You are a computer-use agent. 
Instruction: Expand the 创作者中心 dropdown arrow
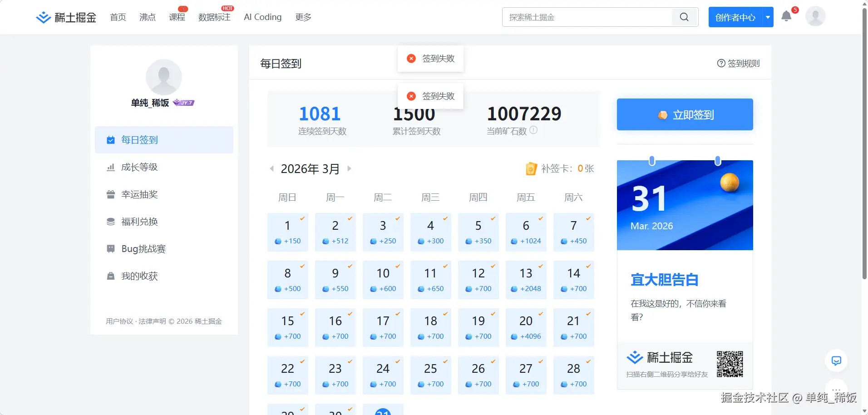[x=767, y=17]
